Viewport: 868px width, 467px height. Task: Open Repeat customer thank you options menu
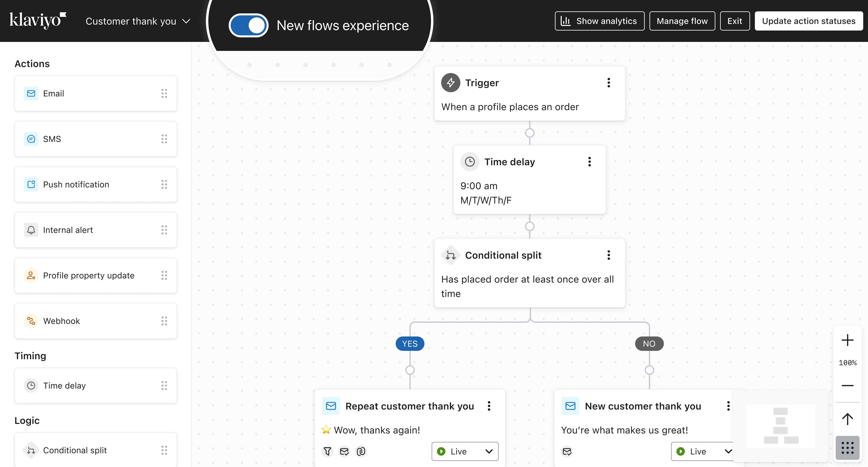point(489,406)
